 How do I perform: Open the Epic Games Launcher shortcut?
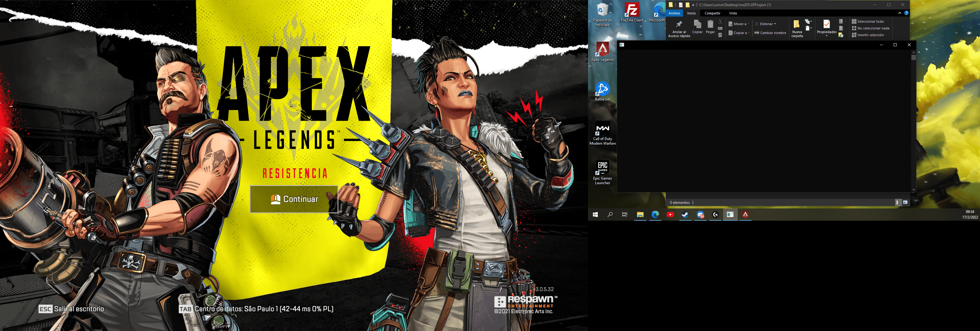602,173
